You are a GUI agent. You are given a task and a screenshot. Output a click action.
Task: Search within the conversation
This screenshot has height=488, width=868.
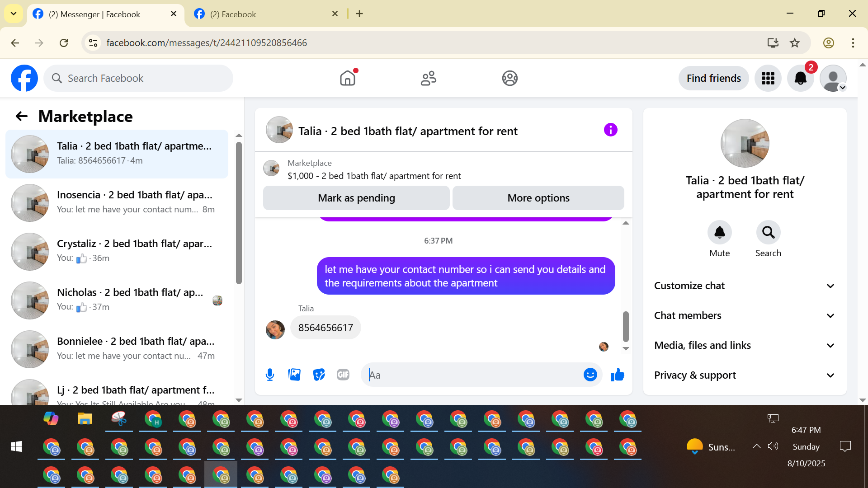pyautogui.click(x=768, y=233)
